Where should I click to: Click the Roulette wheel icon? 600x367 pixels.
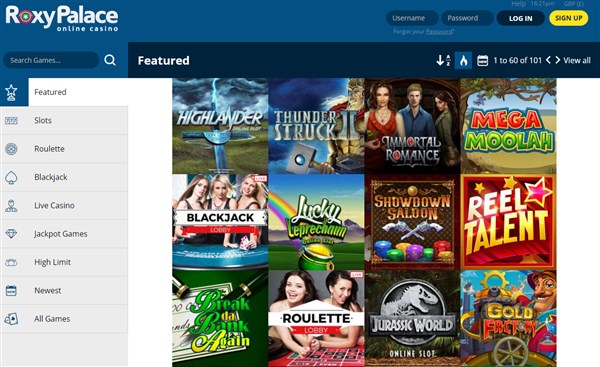11,149
